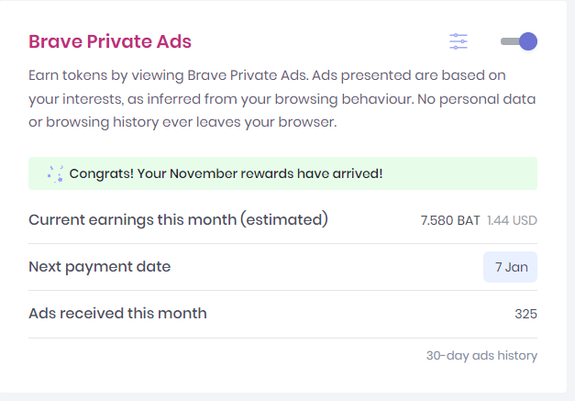This screenshot has height=401, width=575.
Task: Click the 'browsing history ever leaves' sentence line
Action: coord(183,122)
